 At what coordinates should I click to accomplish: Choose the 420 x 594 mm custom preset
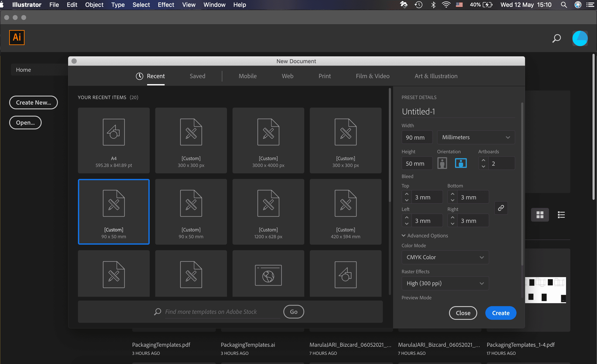pos(345,212)
